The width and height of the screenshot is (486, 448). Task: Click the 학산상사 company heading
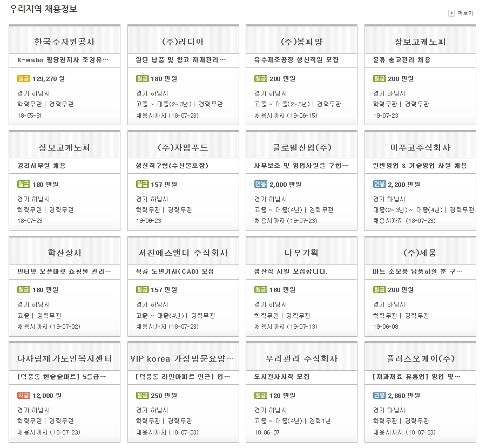64,253
